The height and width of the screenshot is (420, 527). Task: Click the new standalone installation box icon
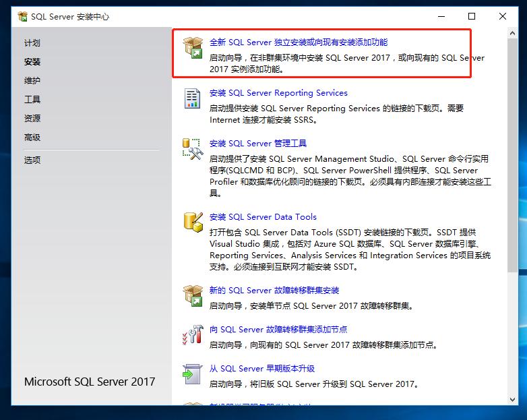coord(193,48)
